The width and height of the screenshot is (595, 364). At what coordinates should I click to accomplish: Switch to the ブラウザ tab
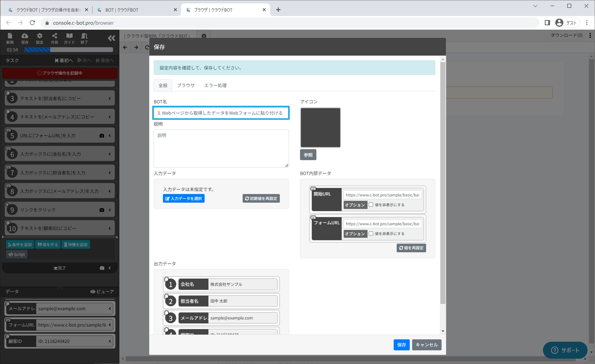tap(186, 85)
